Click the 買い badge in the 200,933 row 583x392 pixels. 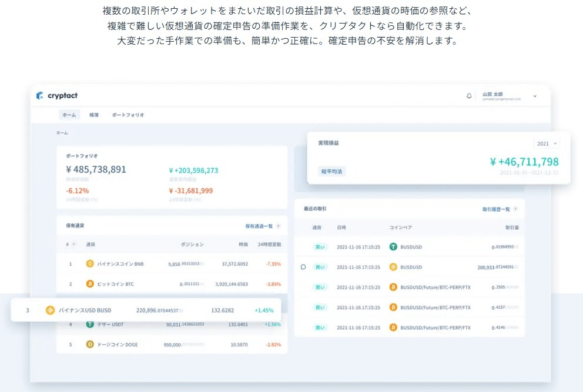pos(320,267)
